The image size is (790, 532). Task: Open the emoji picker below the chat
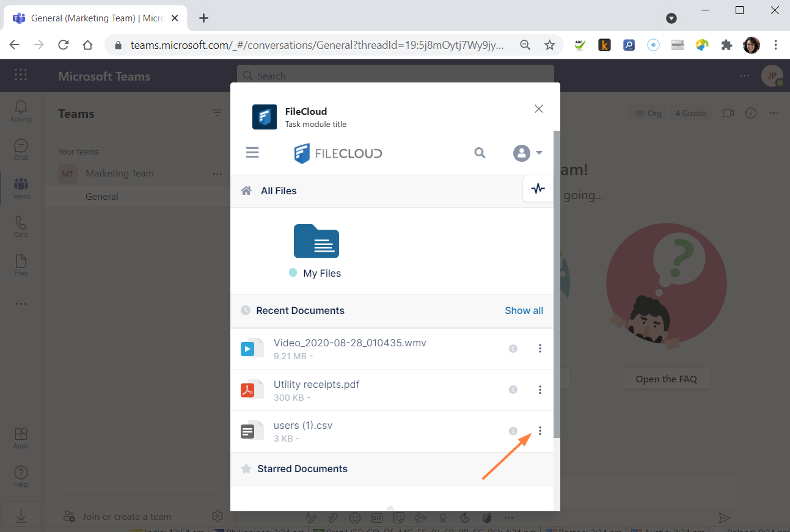tap(355, 517)
